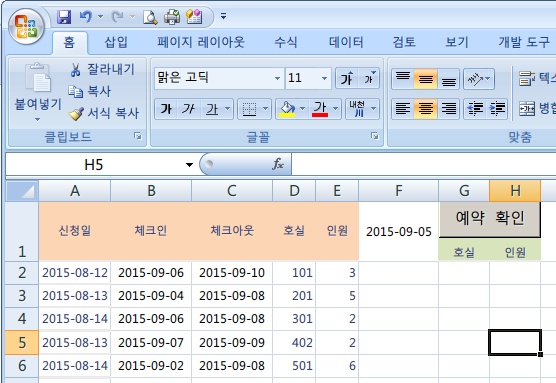Open the name box dropdown arrow
556x383 pixels.
pyautogui.click(x=189, y=165)
